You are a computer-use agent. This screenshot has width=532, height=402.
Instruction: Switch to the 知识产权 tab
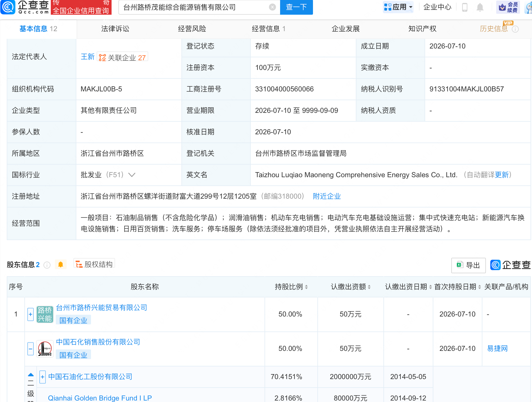(x=422, y=29)
